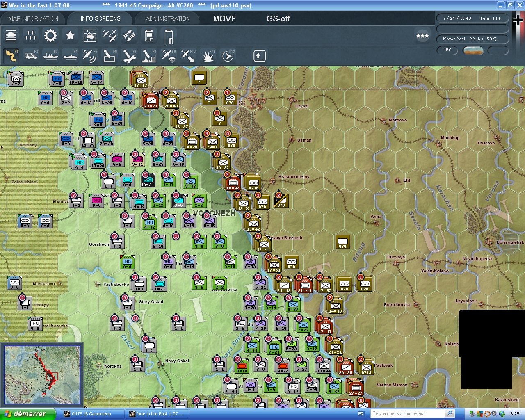Click the FR language indicator in taskbar
Screen dimensions: 525x420
(361, 414)
